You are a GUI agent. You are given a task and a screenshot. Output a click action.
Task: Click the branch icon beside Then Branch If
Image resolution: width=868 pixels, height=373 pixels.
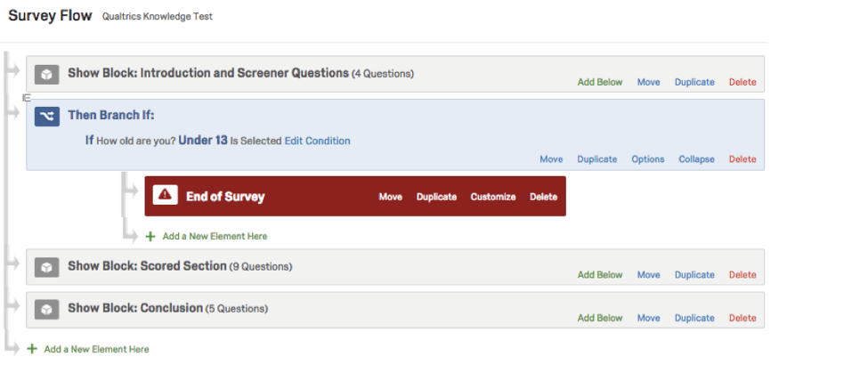pos(47,116)
